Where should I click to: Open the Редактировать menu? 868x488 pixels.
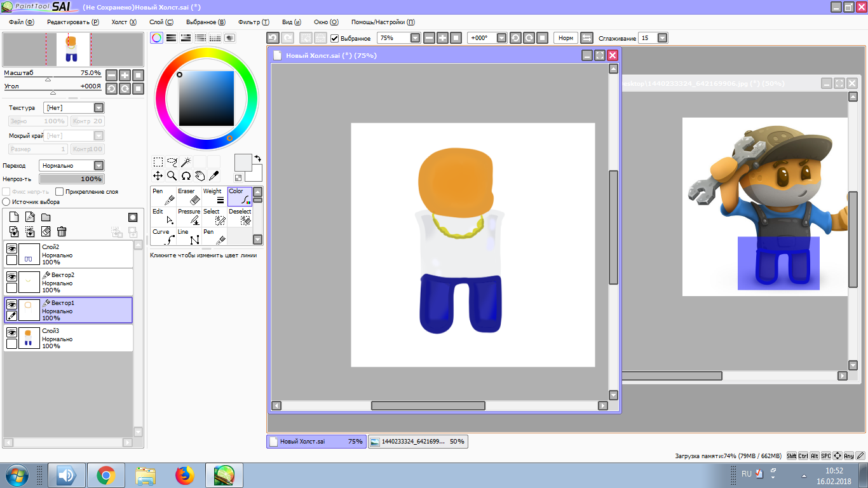[73, 22]
